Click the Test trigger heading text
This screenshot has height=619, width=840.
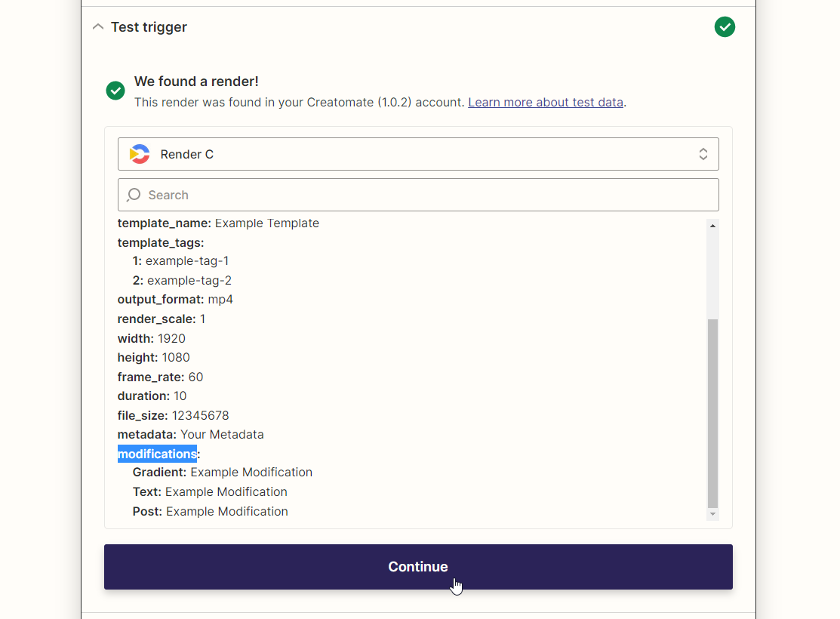[149, 26]
